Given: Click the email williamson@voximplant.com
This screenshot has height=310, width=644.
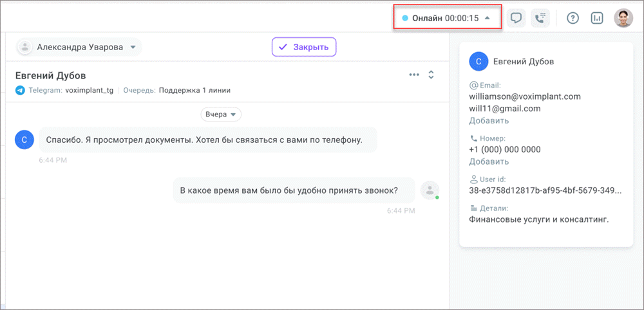Looking at the screenshot, I should (x=524, y=96).
